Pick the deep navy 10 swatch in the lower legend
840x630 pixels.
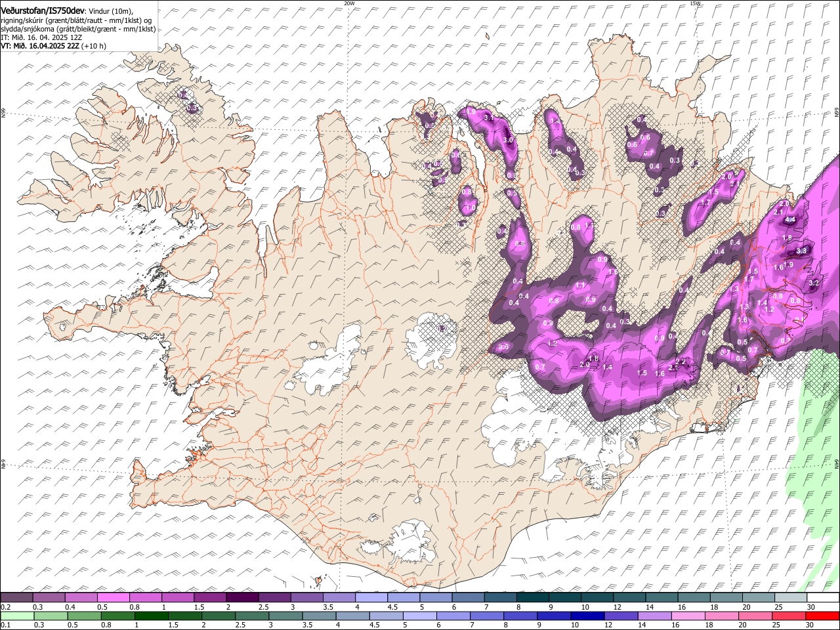point(587,616)
